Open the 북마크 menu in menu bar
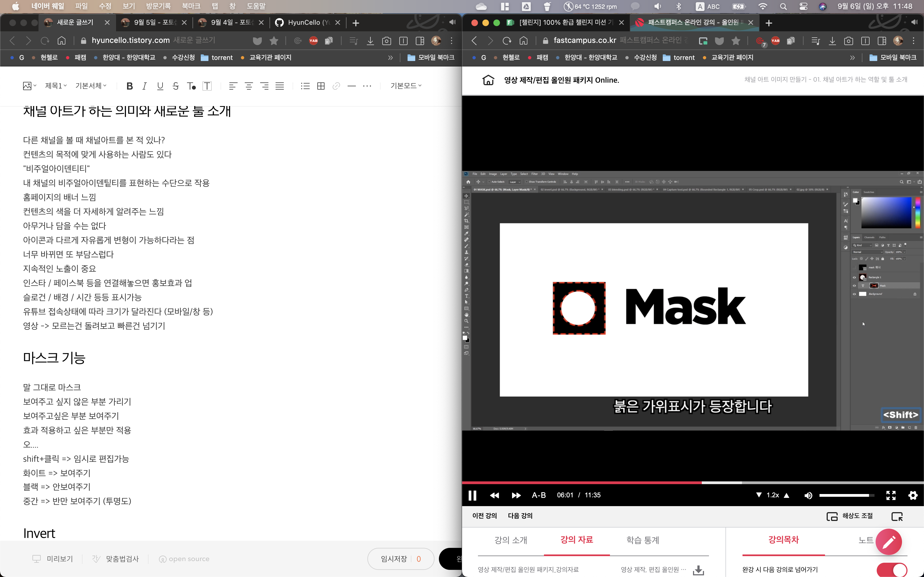The width and height of the screenshot is (924, 577). pyautogui.click(x=191, y=7)
